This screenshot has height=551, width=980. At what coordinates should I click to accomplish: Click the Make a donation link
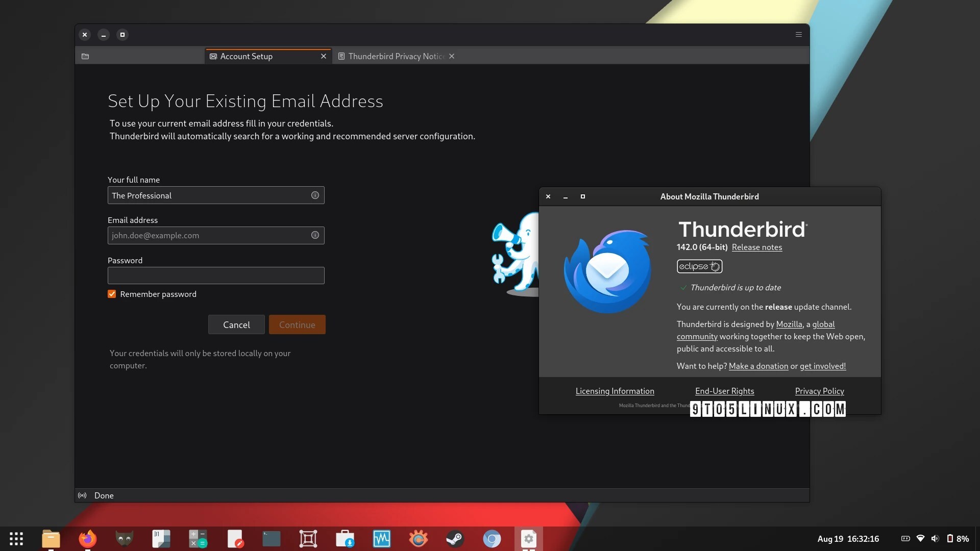tap(758, 366)
